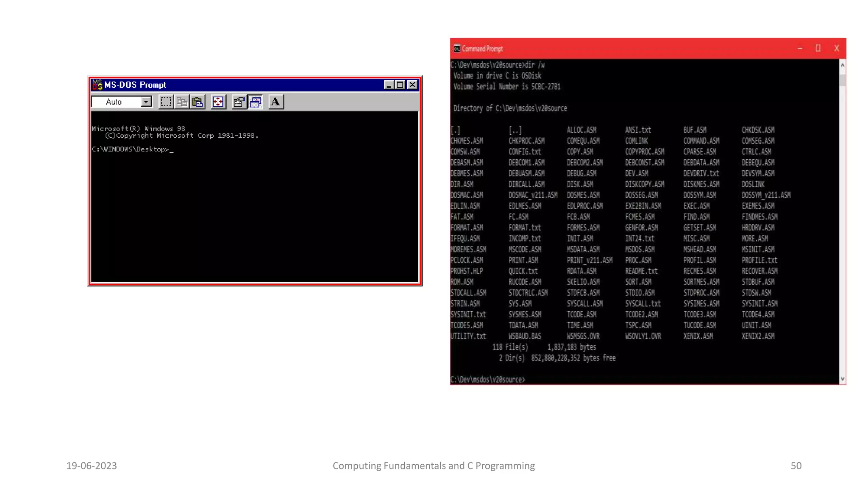Screen dimensions: 868x488
Task: Click 'Microsoft(R) Windows 98' text
Action: point(139,129)
